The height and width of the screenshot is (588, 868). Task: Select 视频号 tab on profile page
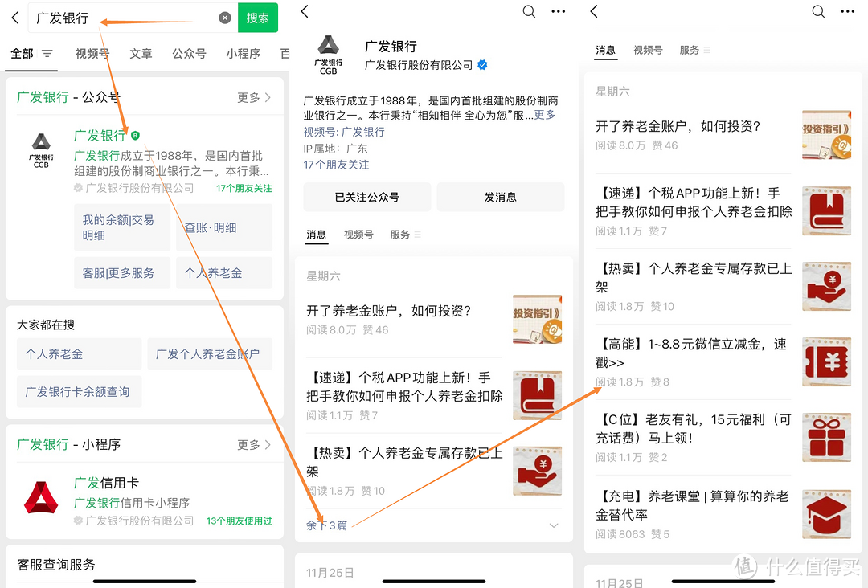coord(358,235)
